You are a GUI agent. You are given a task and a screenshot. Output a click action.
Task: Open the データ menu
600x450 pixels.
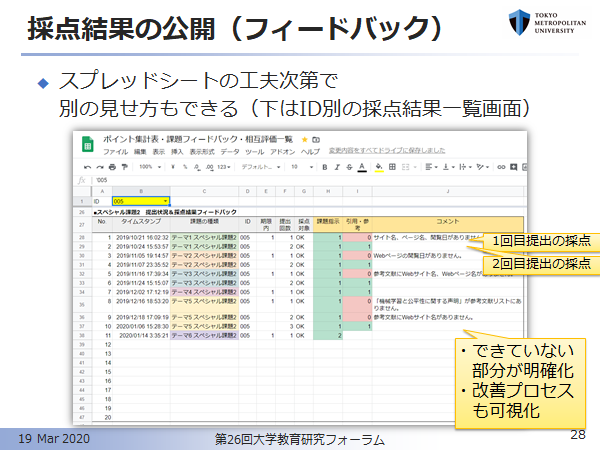pos(230,152)
